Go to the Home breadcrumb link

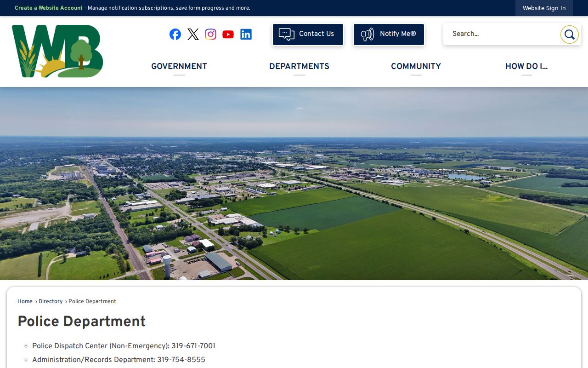tap(25, 301)
